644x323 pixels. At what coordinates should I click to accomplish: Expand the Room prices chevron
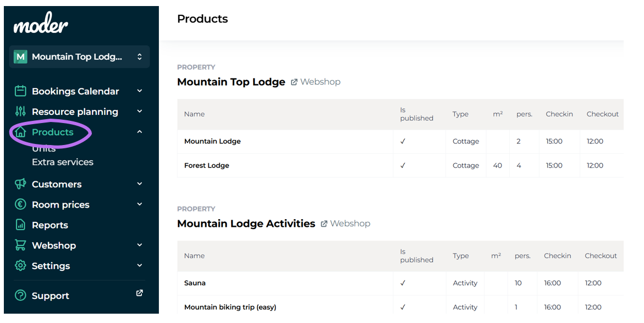[x=140, y=204]
